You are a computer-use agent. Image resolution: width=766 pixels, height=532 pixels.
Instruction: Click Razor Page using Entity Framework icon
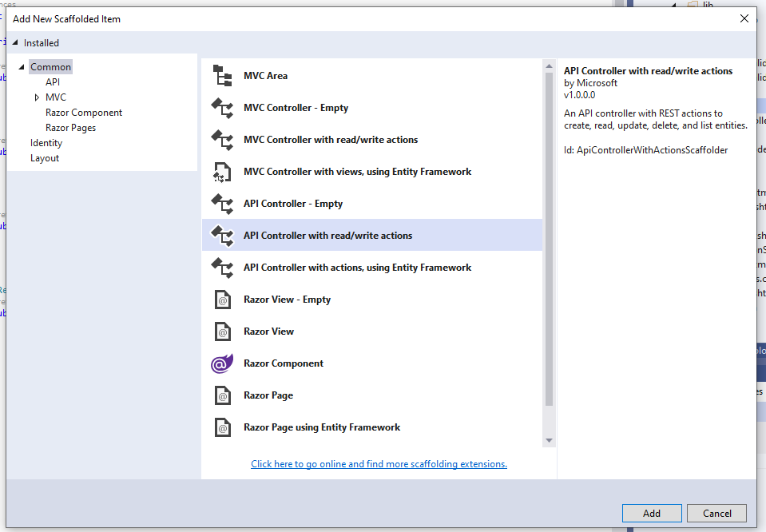[222, 427]
